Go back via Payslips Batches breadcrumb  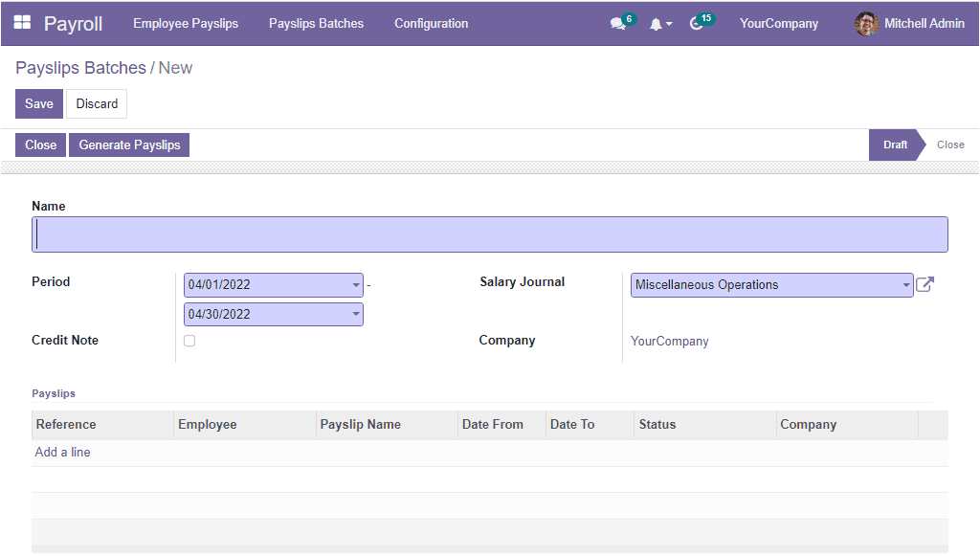(80, 68)
